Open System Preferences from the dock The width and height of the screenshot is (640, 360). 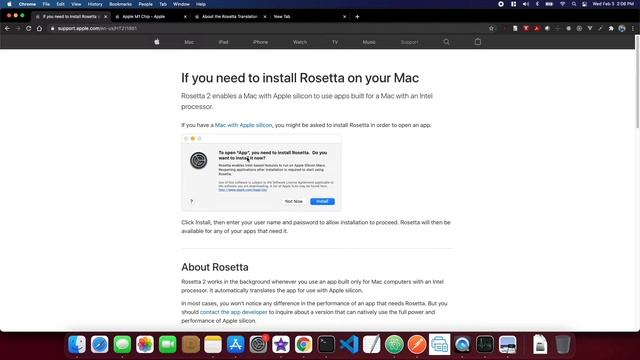point(258,344)
